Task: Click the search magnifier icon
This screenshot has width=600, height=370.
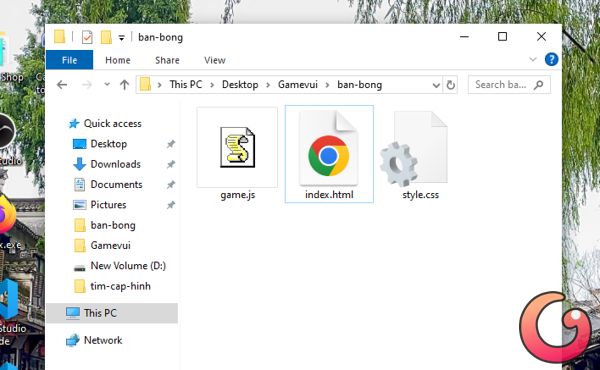Action: [538, 85]
